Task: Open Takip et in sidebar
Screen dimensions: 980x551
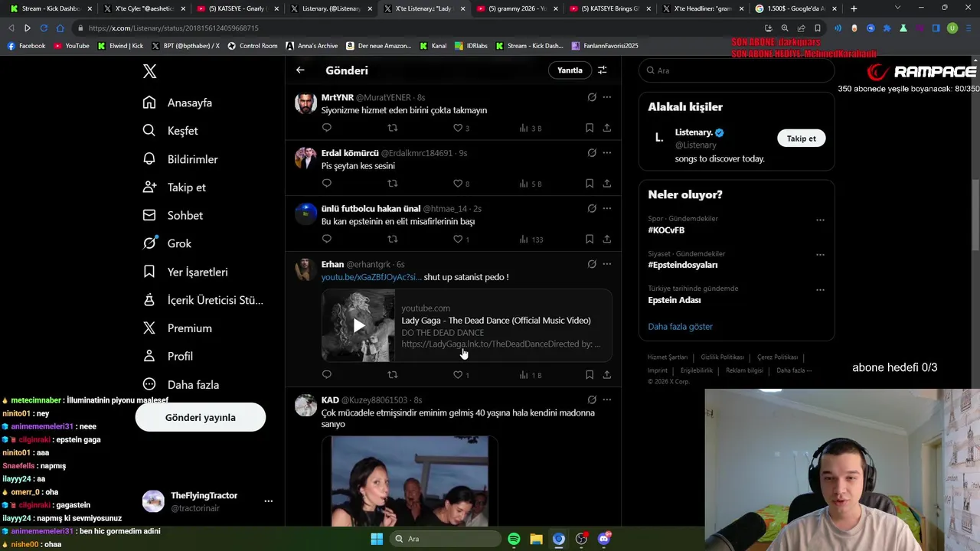Action: coord(174,187)
